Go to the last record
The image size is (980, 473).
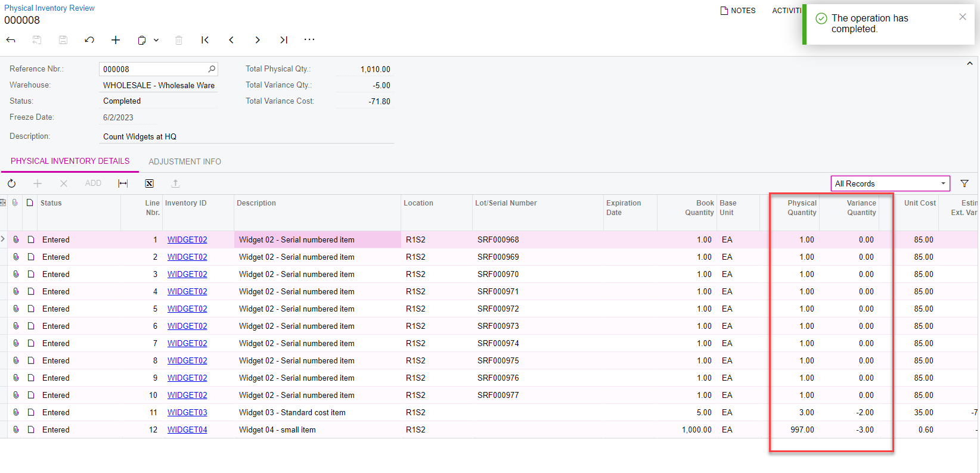tap(284, 40)
